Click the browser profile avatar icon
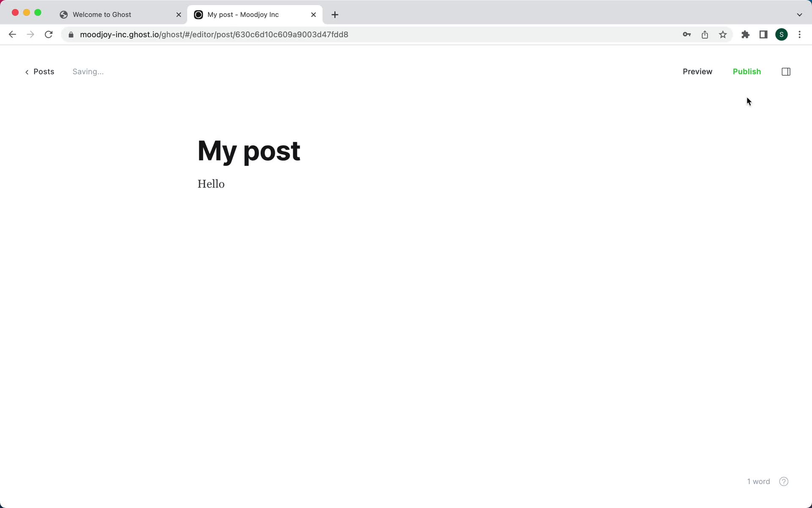Viewport: 812px width, 508px height. (782, 35)
